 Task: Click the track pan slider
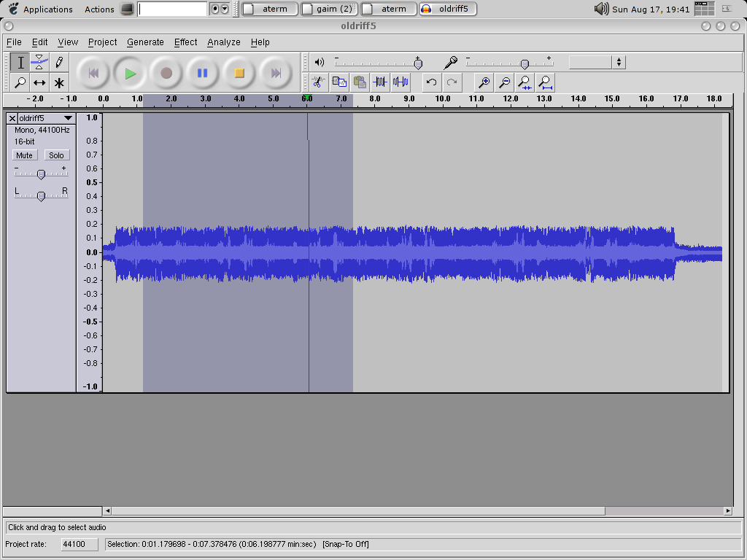[42, 195]
